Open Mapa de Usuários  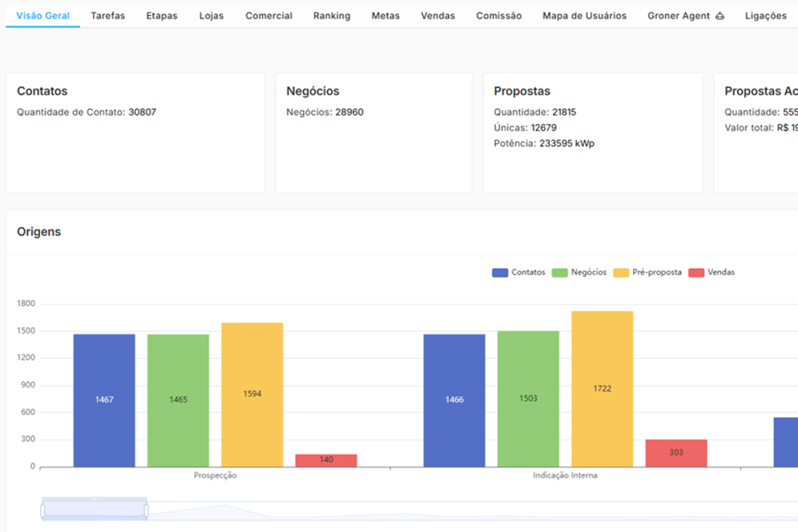click(583, 15)
